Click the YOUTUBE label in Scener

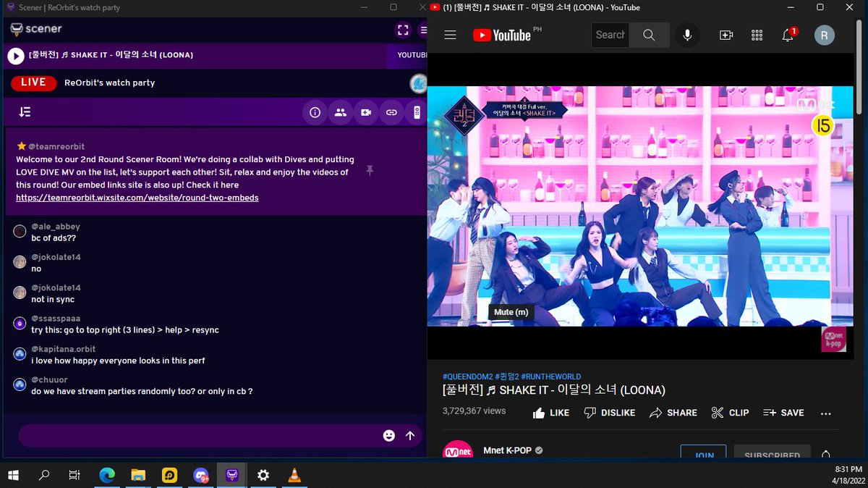pyautogui.click(x=412, y=55)
